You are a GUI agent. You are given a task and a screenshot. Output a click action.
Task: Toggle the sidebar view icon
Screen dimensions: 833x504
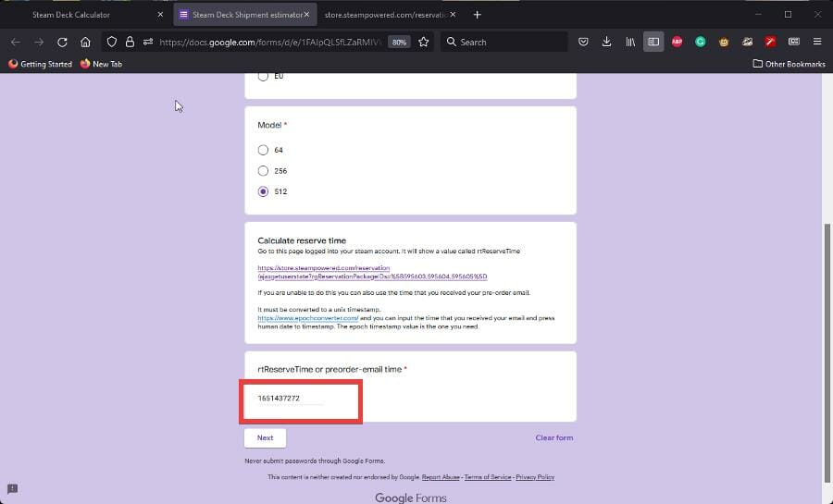[653, 42]
